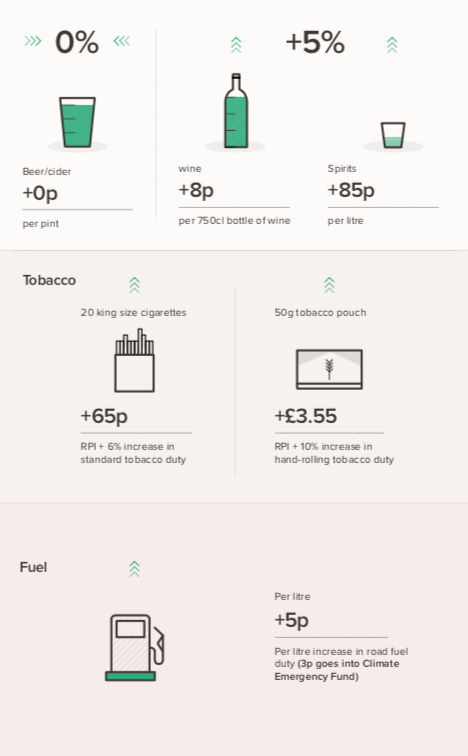Image resolution: width=468 pixels, height=756 pixels.
Task: Click the up arrows next to Fuel heading
Action: click(x=134, y=569)
